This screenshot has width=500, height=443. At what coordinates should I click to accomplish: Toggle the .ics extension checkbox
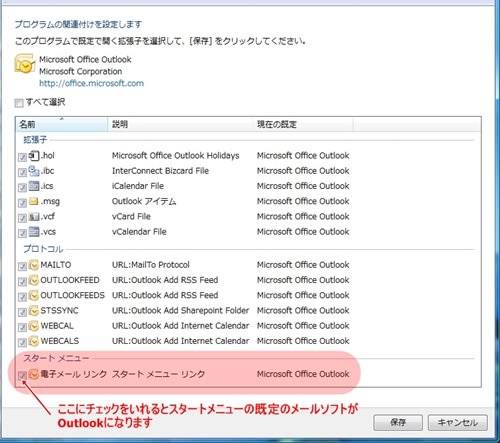[22, 187]
